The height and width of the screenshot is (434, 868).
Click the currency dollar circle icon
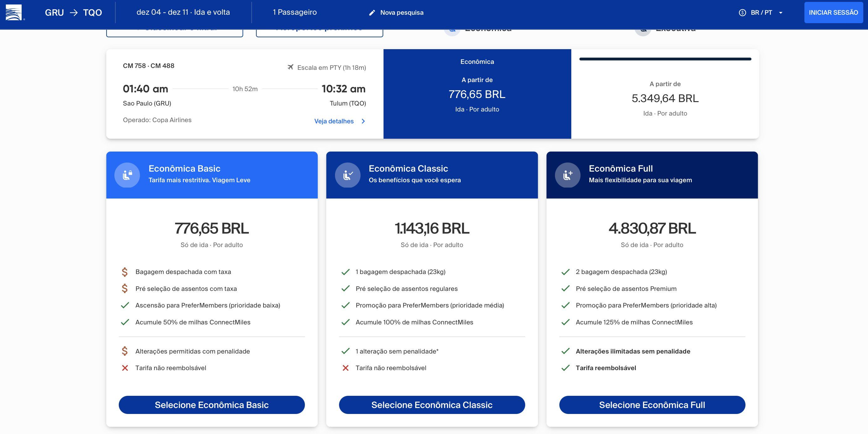coord(742,13)
